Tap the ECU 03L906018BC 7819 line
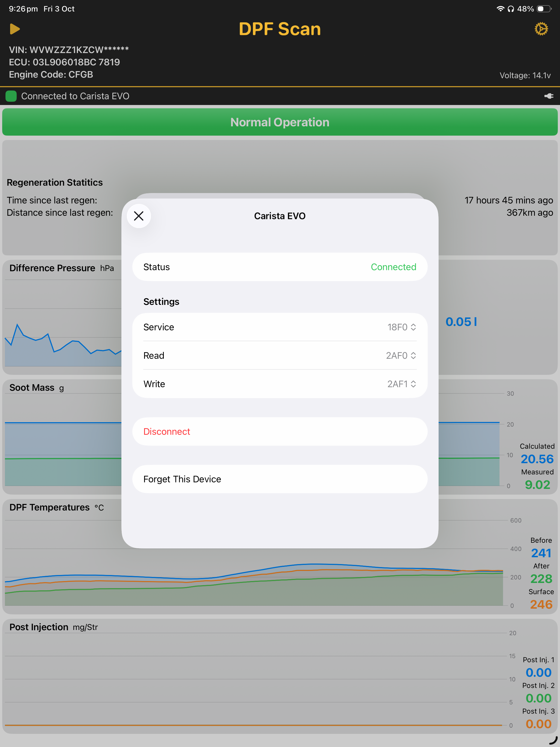 pyautogui.click(x=65, y=62)
